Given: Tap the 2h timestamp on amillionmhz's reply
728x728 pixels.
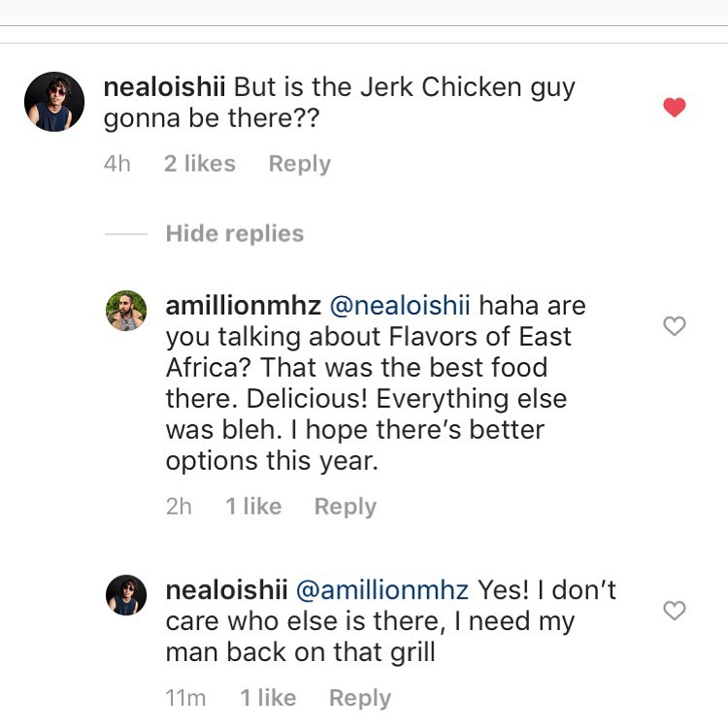Looking at the screenshot, I should click(x=179, y=507).
